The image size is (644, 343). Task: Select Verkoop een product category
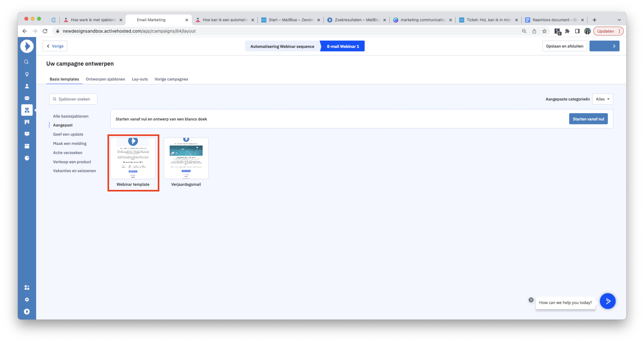[x=72, y=162]
